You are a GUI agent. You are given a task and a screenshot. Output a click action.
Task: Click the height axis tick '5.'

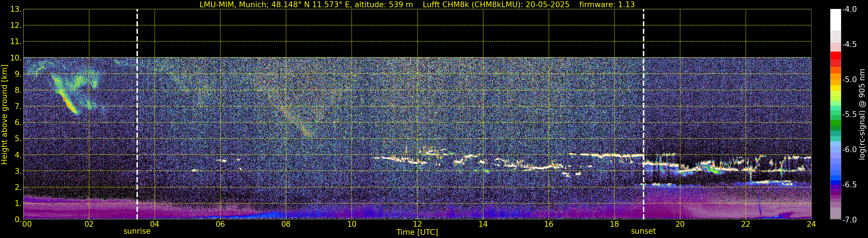pos(18,139)
